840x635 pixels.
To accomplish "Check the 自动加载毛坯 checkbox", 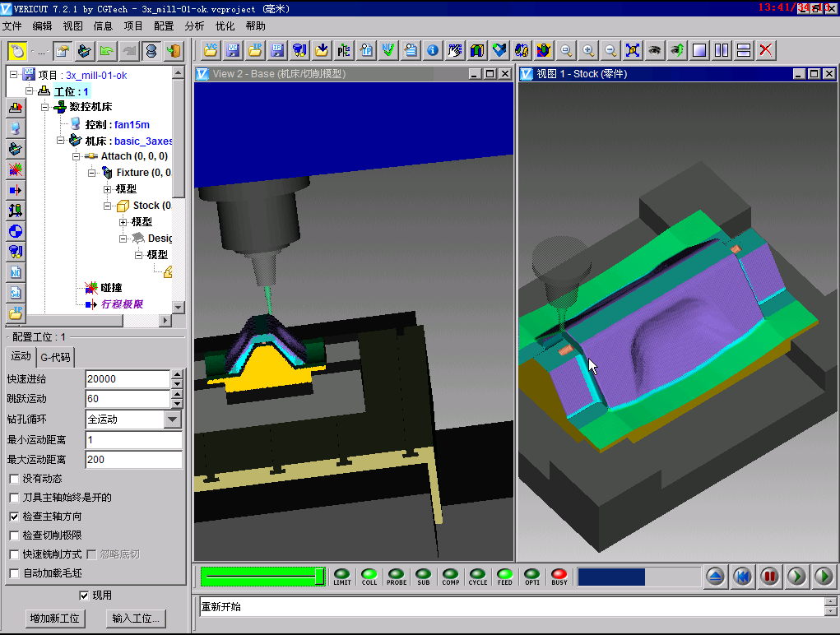I will 15,573.
